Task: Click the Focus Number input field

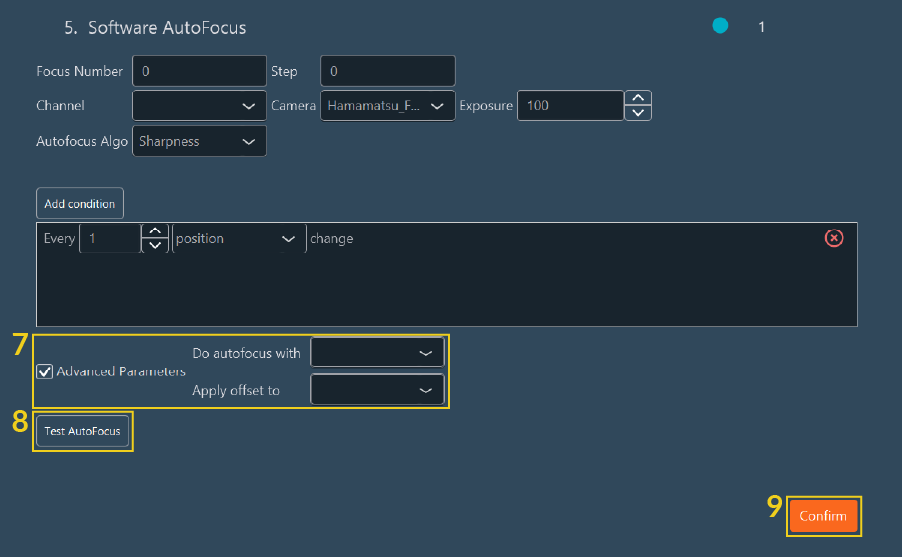Action: (199, 71)
